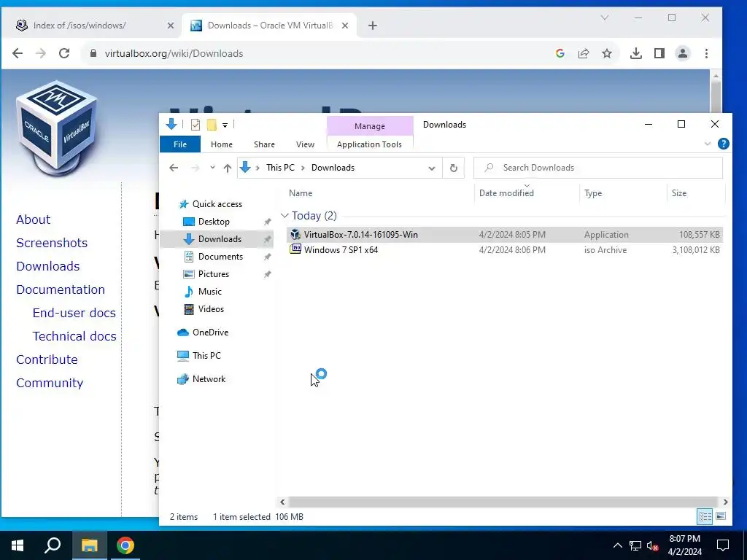The width and height of the screenshot is (747, 560).
Task: Click the Search Downloads field
Action: pos(598,168)
